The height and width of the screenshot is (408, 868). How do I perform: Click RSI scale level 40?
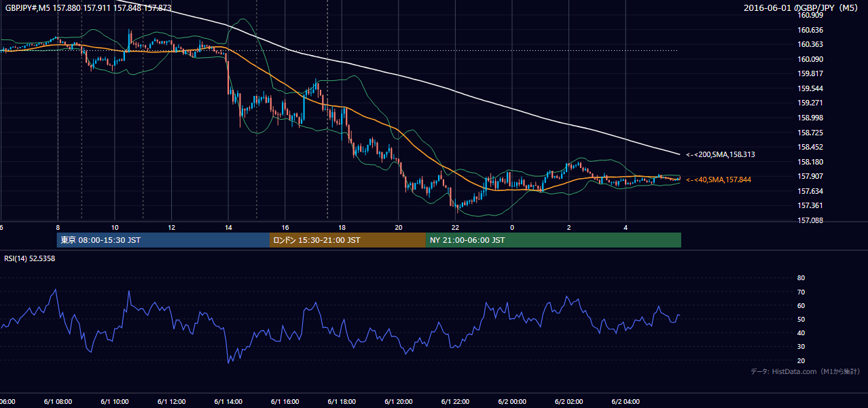point(801,333)
